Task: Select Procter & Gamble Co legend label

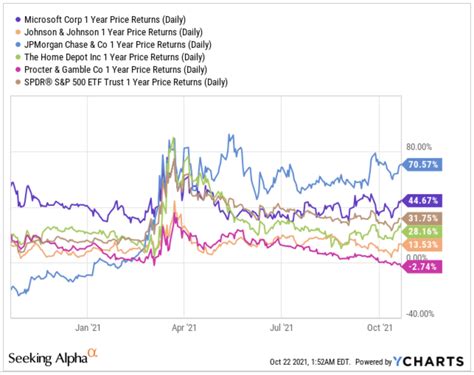Action: point(116,70)
